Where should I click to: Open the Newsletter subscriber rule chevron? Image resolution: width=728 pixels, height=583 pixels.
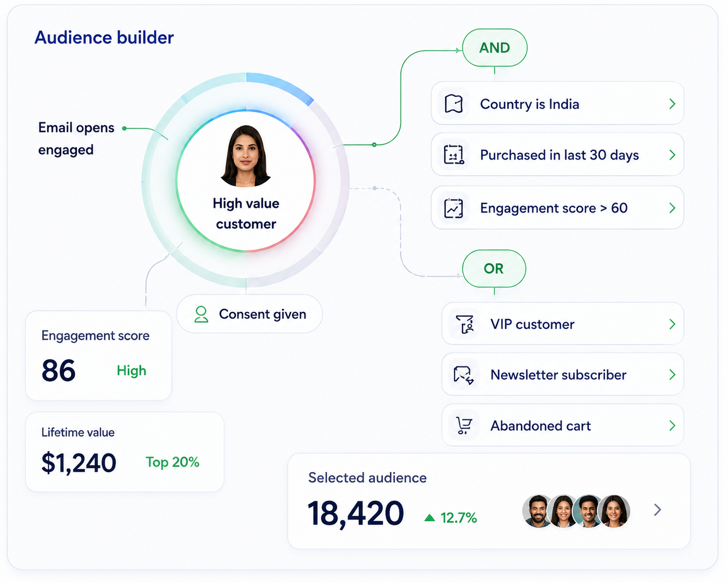(672, 375)
